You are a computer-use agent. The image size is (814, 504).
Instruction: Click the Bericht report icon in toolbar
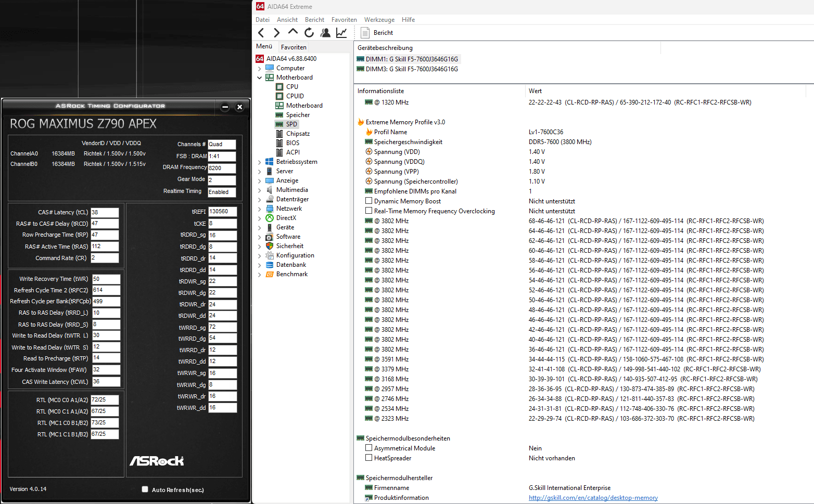click(365, 33)
